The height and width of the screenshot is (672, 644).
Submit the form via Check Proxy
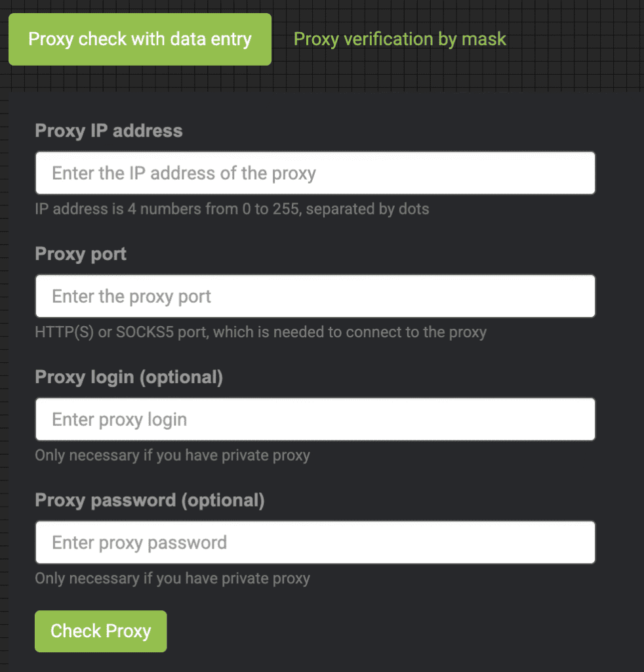[100, 631]
